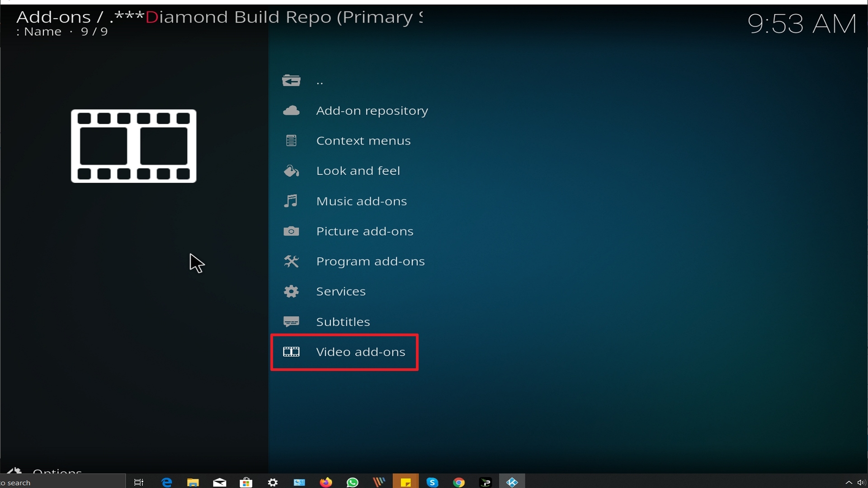This screenshot has height=488, width=868.
Task: Open the Video add-ons category
Action: coord(344,352)
